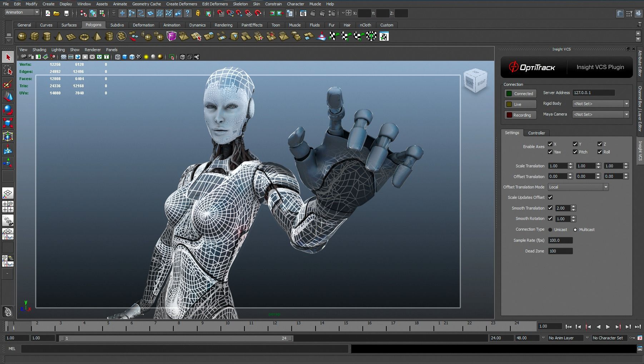Viewport: 644px width, 364px height.
Task: Open the Animation menu set dropdown
Action: [x=22, y=13]
